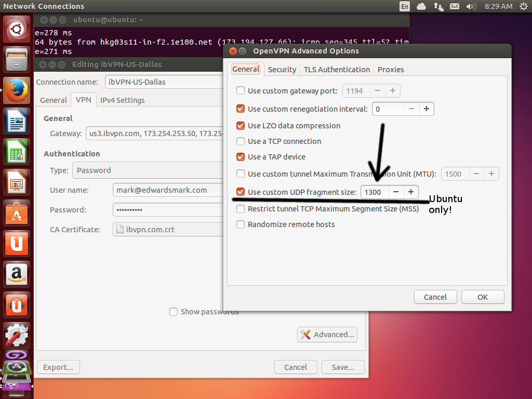
Task: Enable Randomize remote hosts checkbox
Action: [241, 224]
